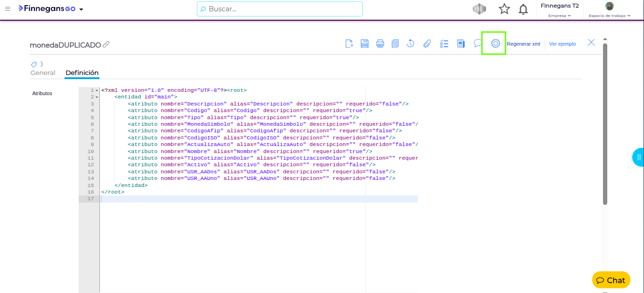Open the history clock-arrow icon
Screen dimensions: 644x293
(x=410, y=44)
